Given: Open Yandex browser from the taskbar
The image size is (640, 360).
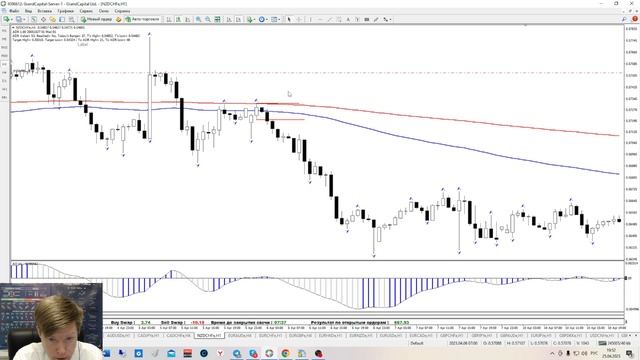Looking at the screenshot, I should pos(220,353).
